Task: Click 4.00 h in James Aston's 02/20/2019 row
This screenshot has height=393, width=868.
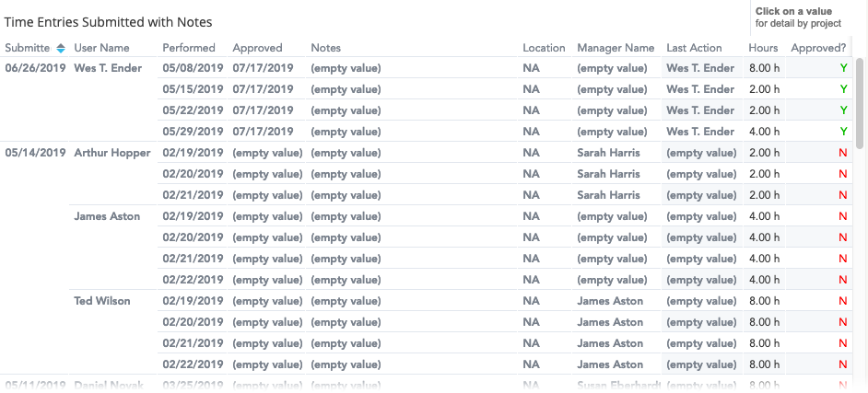Action: click(x=765, y=237)
